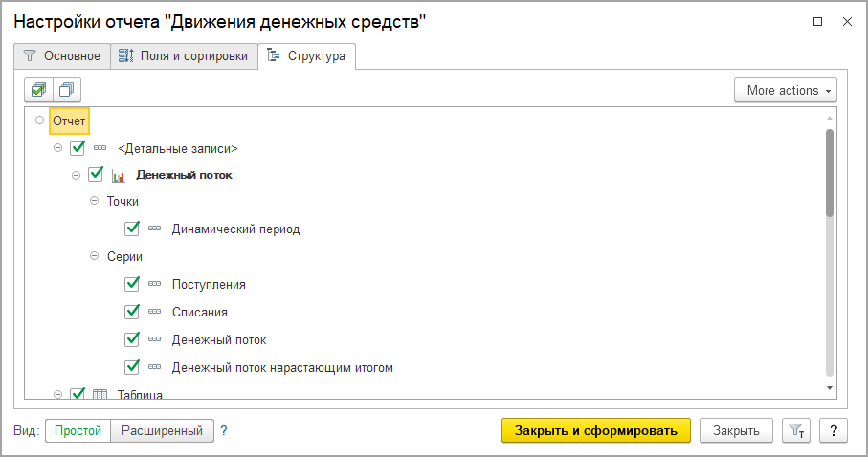The image size is (868, 457).
Task: Switch to the Основное tab
Action: click(x=61, y=56)
